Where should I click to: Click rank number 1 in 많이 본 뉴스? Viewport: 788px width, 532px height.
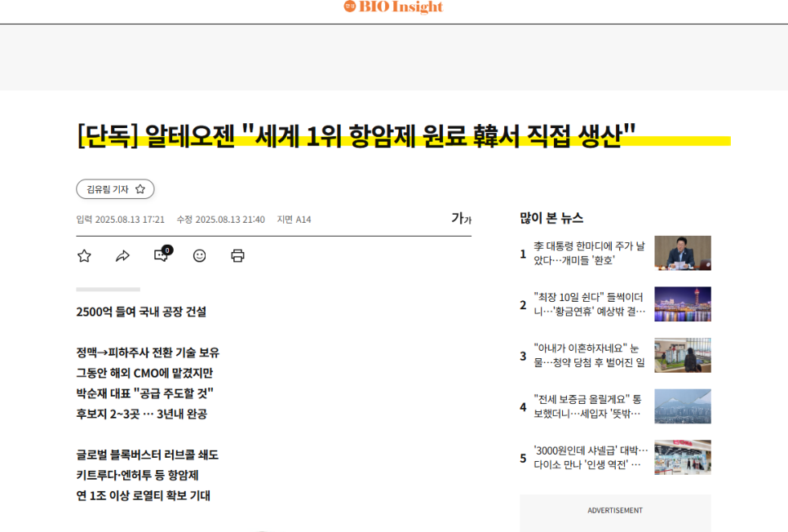[523, 254]
